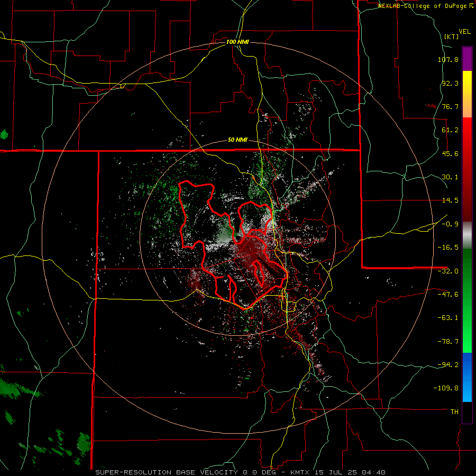Click the yellow-orange segment of velocity color bar

[467, 94]
